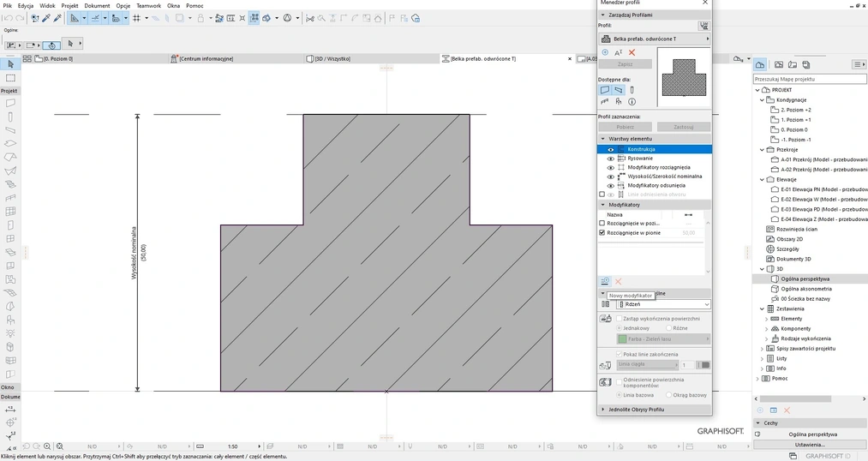Click the profile preview thumbnail
The height and width of the screenshot is (461, 868).
pos(684,77)
